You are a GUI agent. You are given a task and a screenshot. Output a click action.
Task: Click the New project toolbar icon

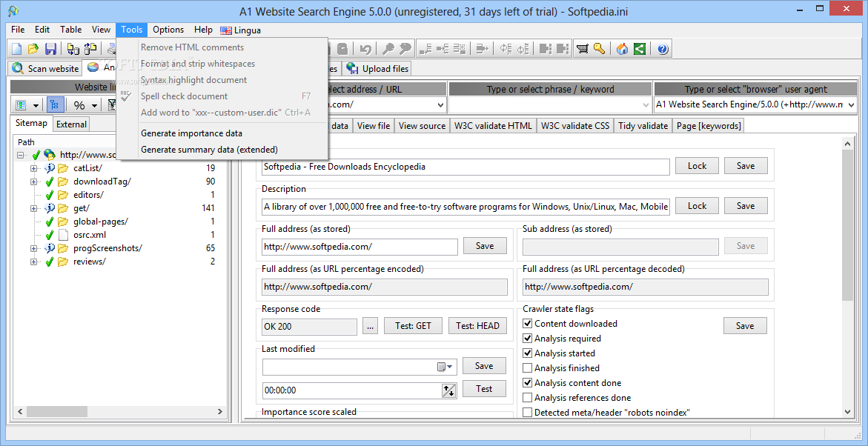click(x=16, y=49)
